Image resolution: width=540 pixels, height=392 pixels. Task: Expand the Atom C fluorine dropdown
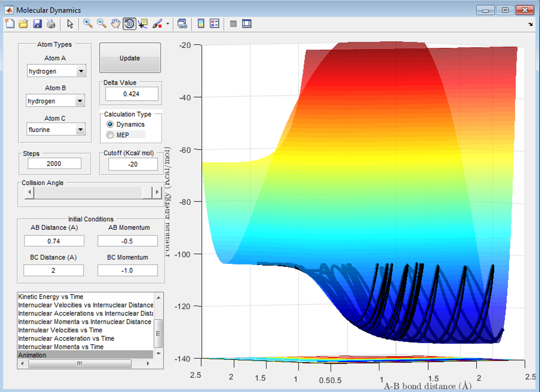click(80, 130)
